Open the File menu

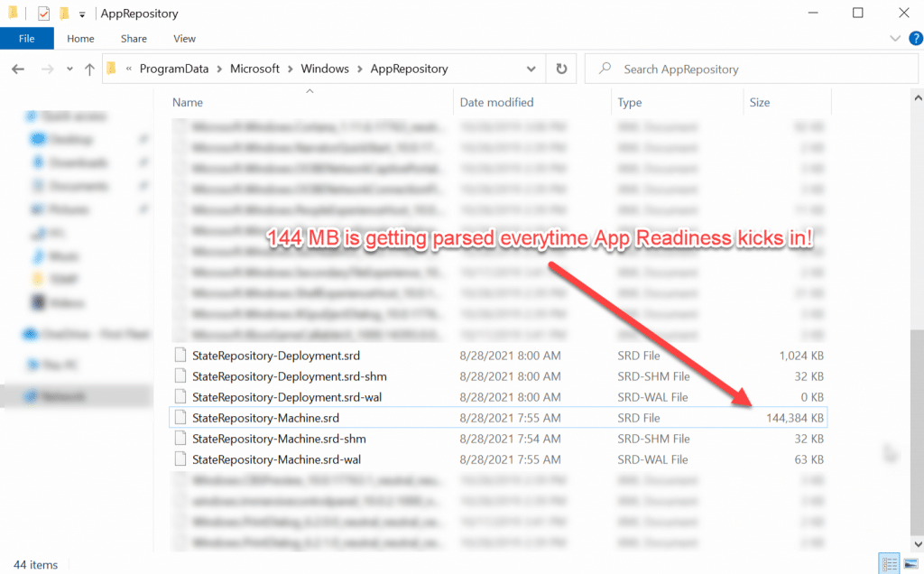point(27,38)
